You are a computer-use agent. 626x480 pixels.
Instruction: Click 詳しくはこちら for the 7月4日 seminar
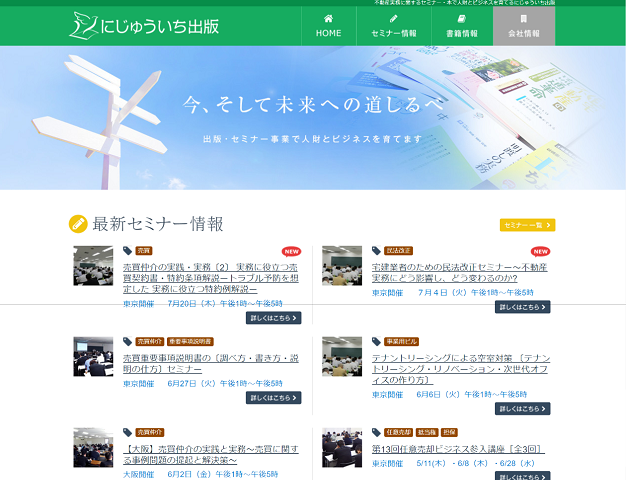coord(523,307)
